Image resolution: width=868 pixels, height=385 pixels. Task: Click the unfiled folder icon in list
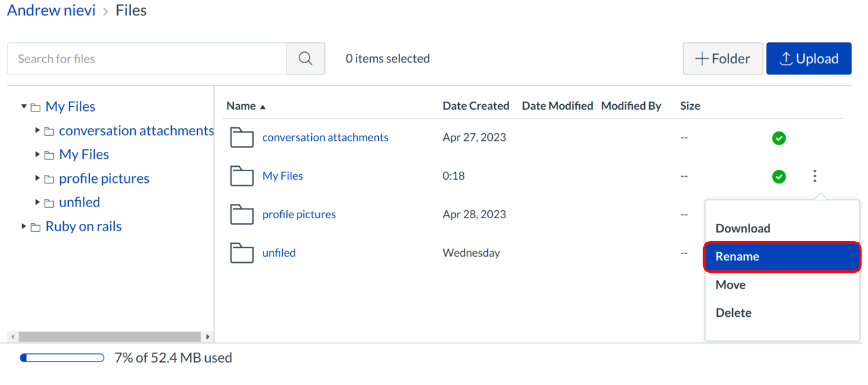click(242, 253)
